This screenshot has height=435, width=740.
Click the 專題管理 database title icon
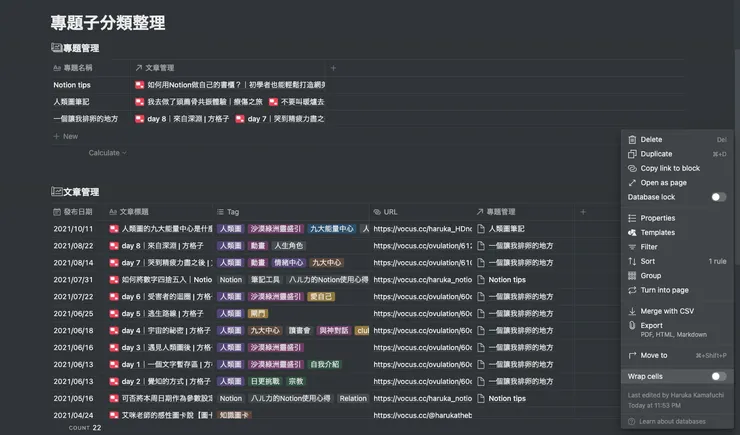57,48
